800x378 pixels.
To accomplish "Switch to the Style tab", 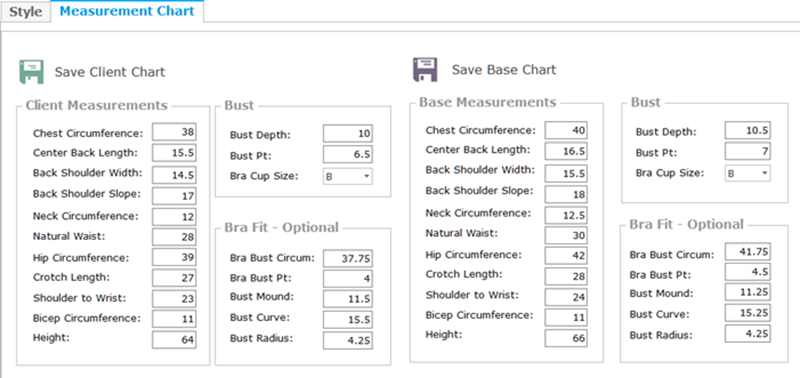I will (26, 12).
